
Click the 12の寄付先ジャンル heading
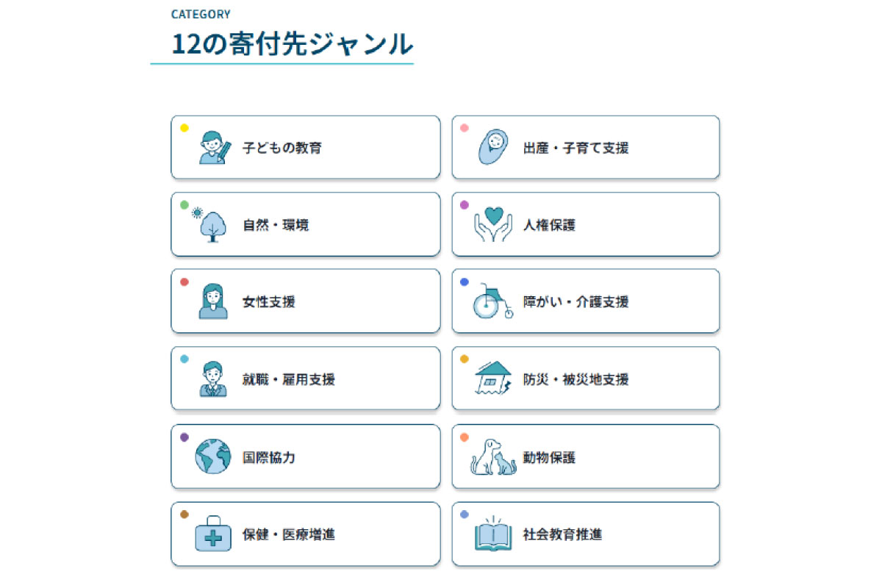292,44
